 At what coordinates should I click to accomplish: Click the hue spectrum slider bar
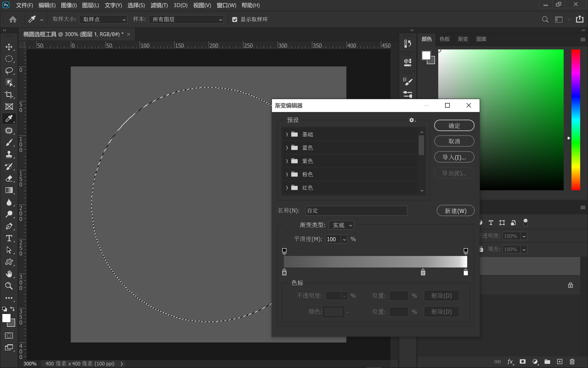click(575, 120)
